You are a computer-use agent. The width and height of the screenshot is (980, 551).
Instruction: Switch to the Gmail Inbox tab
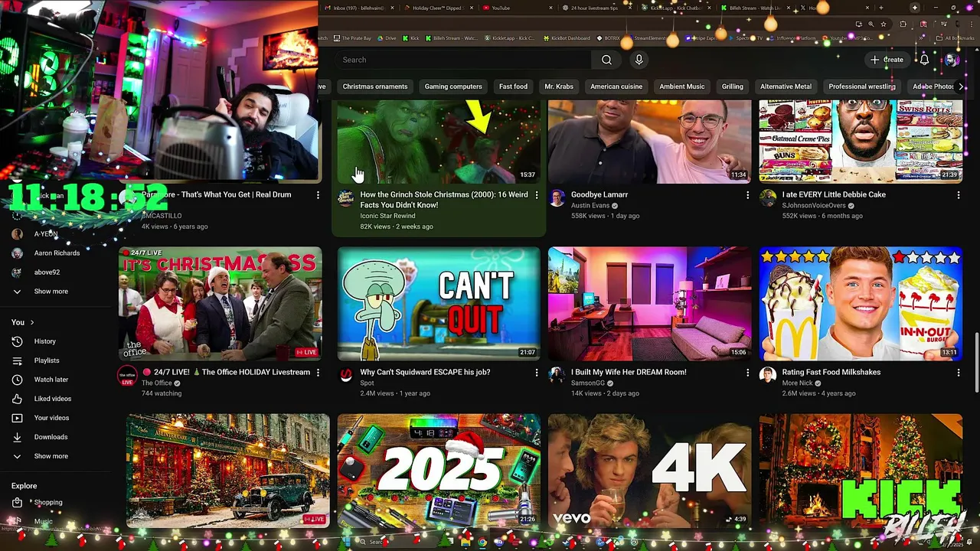tap(358, 8)
